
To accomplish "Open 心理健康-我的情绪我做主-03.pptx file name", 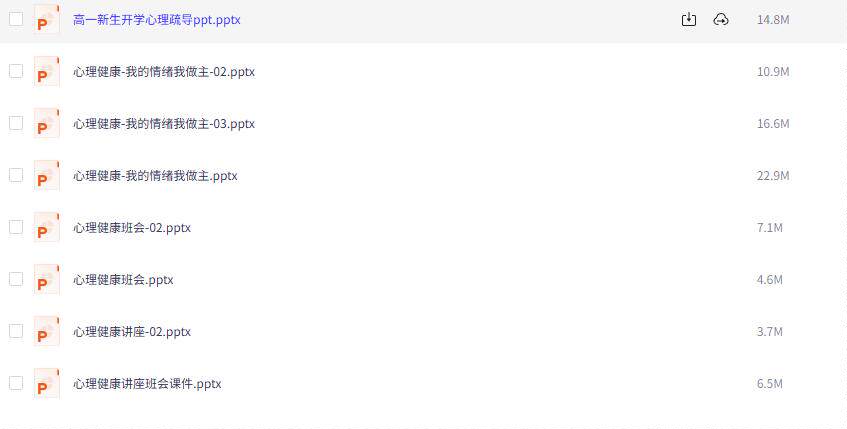I will pos(164,124).
